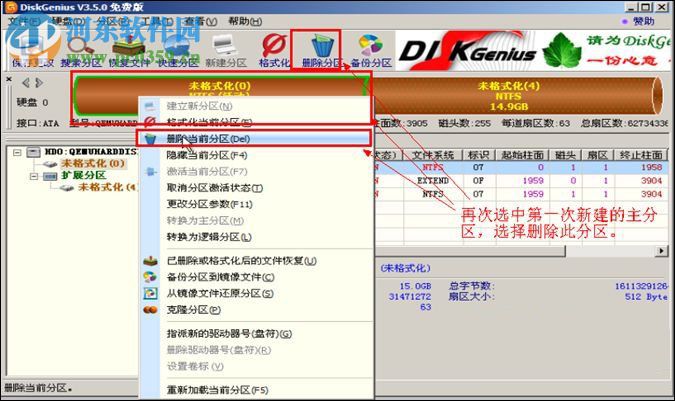Choose 删除当前分区(Del) in context menu
675x401 pixels.
(255, 139)
